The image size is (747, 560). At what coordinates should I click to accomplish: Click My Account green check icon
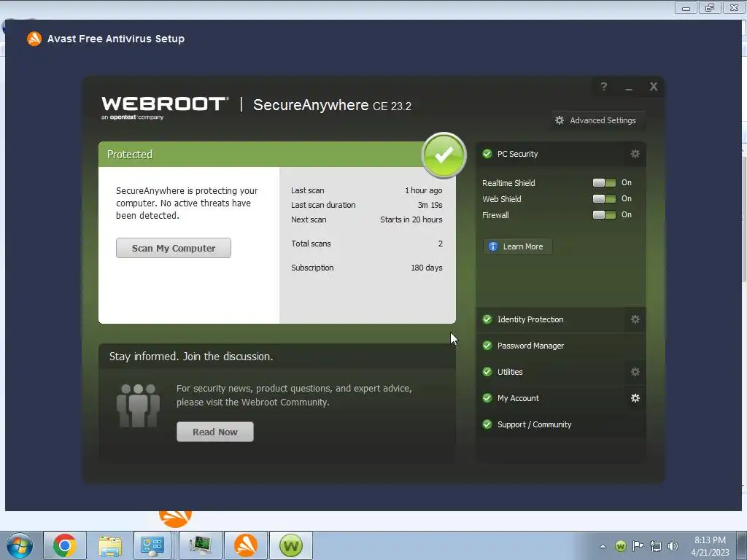(487, 398)
